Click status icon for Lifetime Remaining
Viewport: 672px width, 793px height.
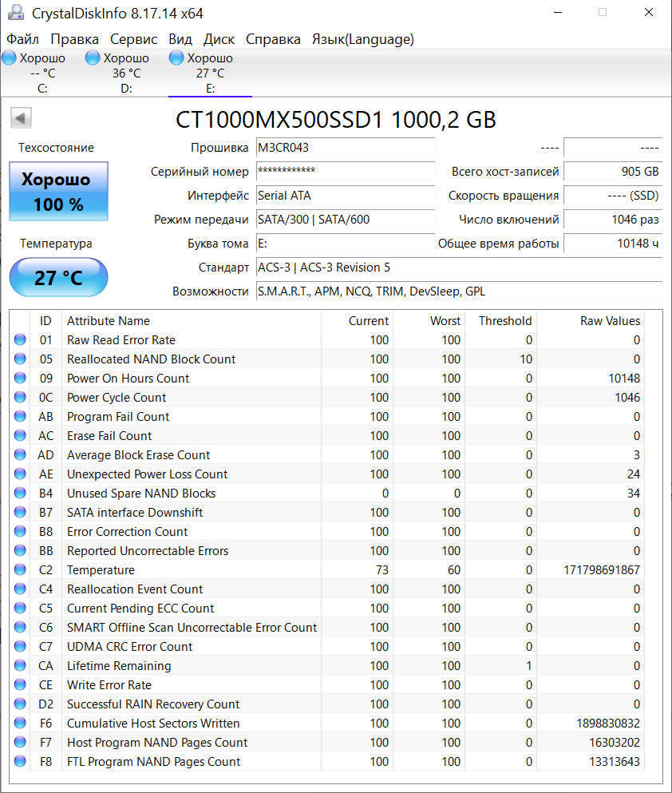pos(20,665)
